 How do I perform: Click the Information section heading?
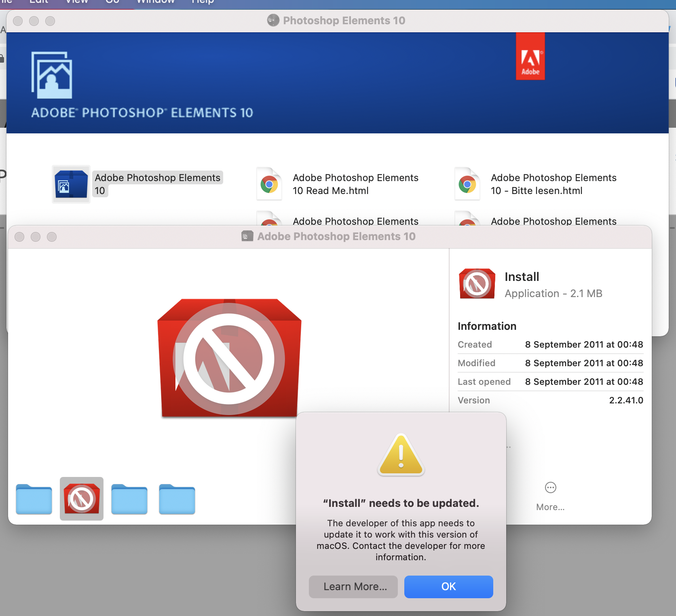(487, 326)
